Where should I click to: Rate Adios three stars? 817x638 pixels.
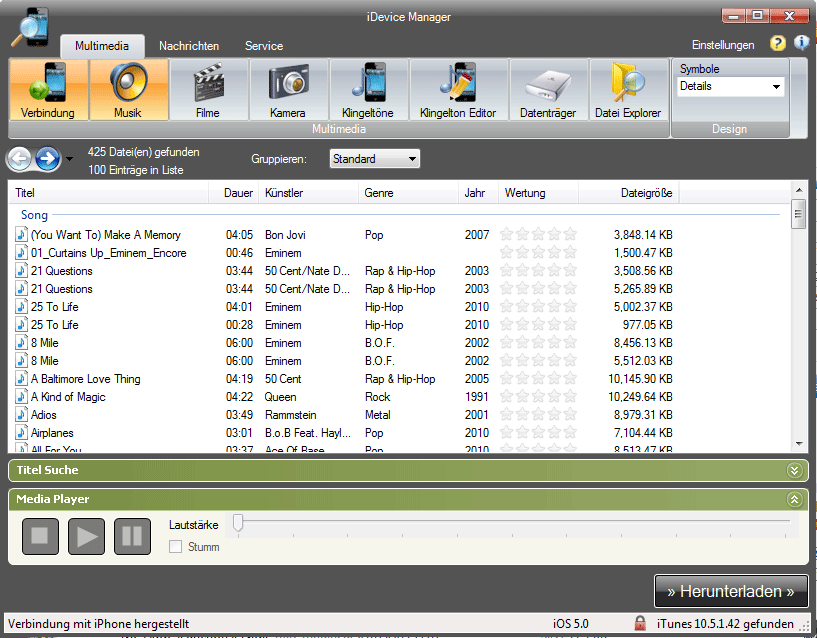click(x=538, y=415)
